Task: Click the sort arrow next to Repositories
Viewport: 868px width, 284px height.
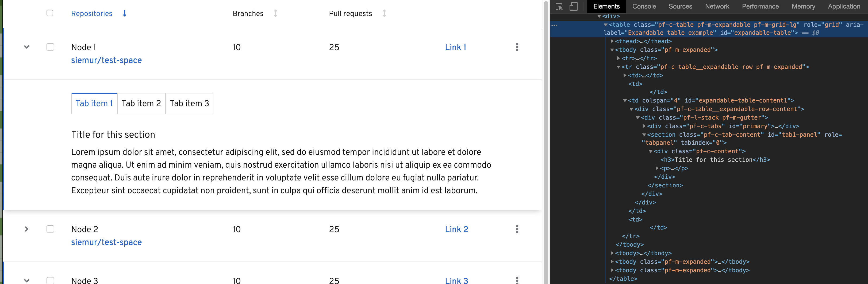Action: [124, 13]
